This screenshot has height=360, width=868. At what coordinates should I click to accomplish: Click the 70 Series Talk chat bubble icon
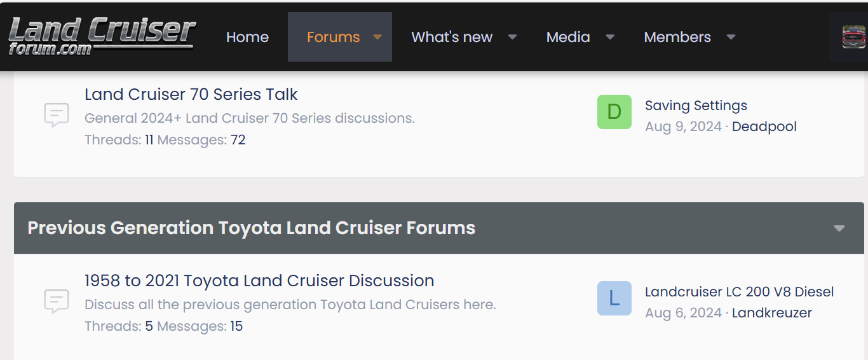click(57, 116)
